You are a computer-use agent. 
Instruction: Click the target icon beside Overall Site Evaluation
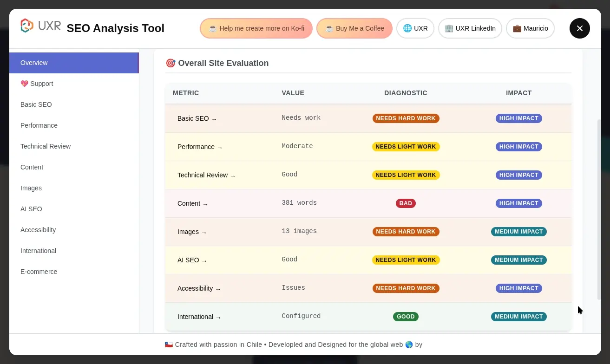click(x=171, y=63)
